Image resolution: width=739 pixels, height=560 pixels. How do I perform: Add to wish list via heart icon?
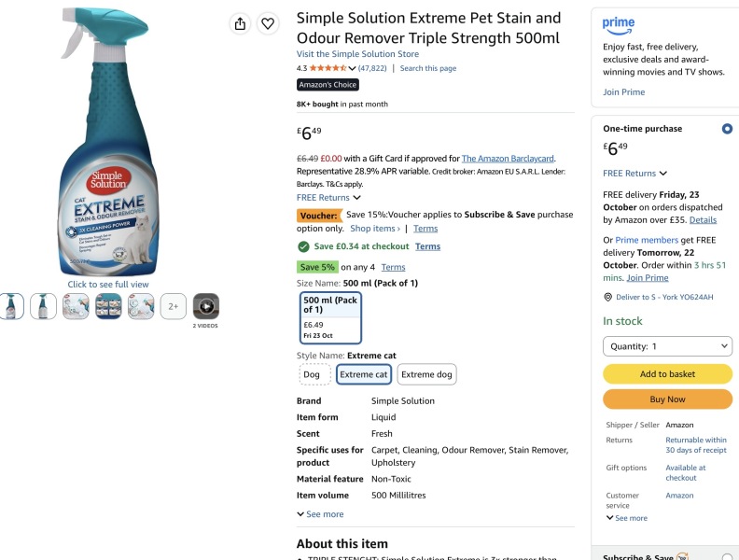coord(268,23)
